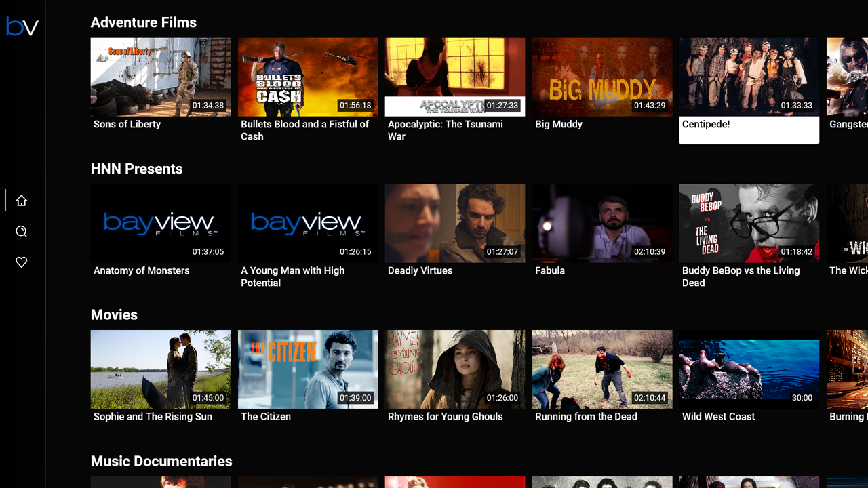Select The Citizen movie thumbnail
This screenshot has height=488, width=868.
tap(307, 369)
